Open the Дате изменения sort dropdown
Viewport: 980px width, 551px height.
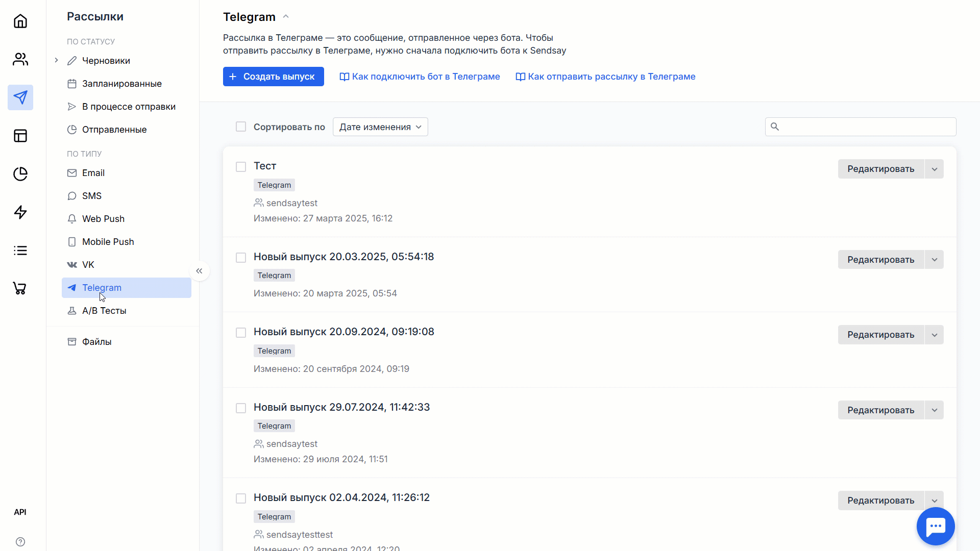pyautogui.click(x=380, y=127)
